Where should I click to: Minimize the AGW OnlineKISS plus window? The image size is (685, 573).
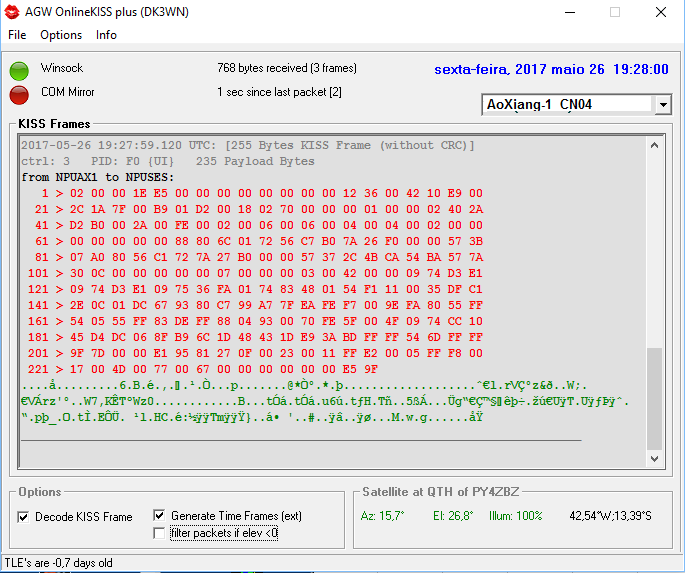(569, 12)
